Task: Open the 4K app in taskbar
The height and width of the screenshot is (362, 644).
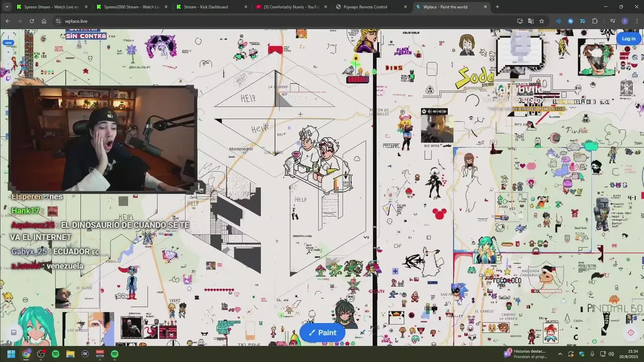Action: (x=85, y=354)
